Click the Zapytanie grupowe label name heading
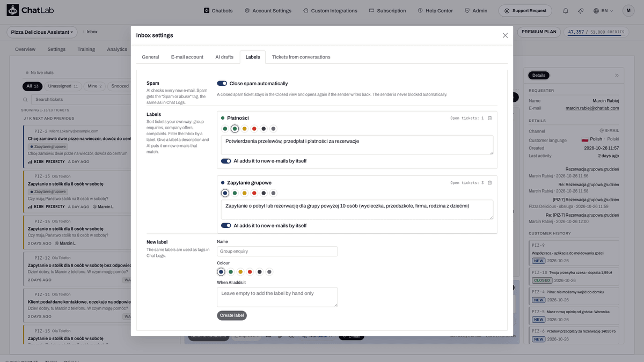 pos(249,183)
